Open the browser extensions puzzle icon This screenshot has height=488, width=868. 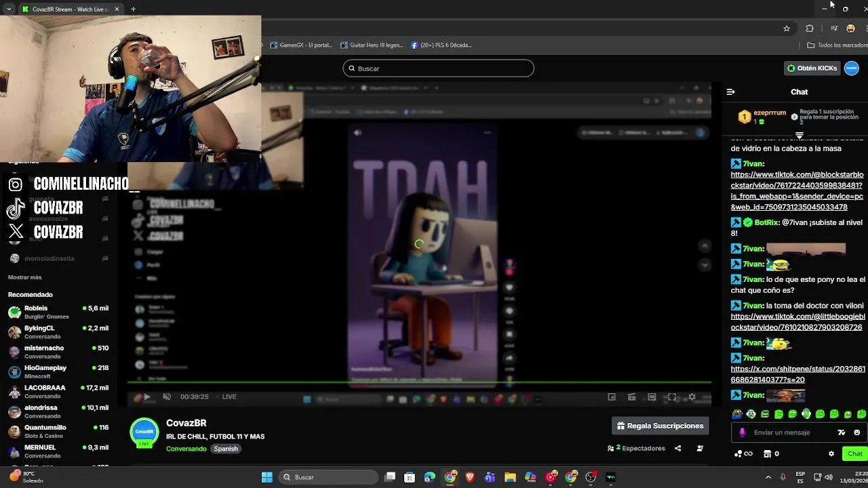tap(810, 28)
